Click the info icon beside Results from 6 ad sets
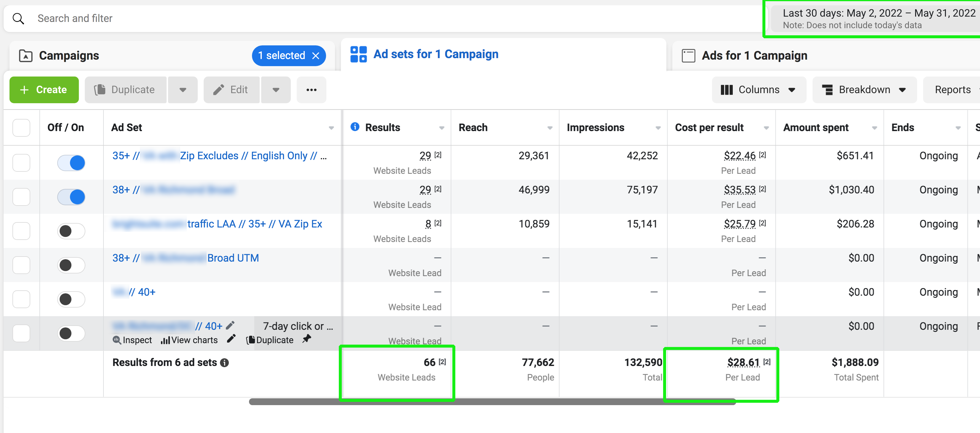Viewport: 980px width, 433px height. [224, 363]
